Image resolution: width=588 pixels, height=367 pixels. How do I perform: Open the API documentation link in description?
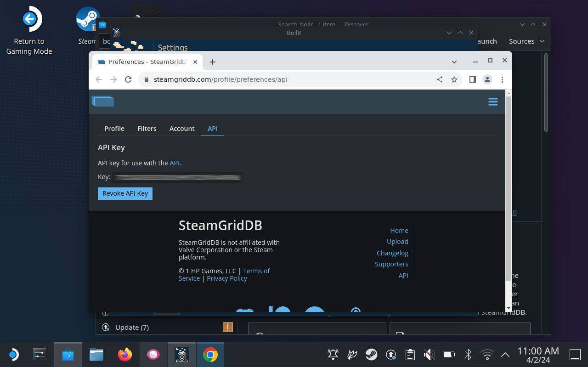click(175, 163)
